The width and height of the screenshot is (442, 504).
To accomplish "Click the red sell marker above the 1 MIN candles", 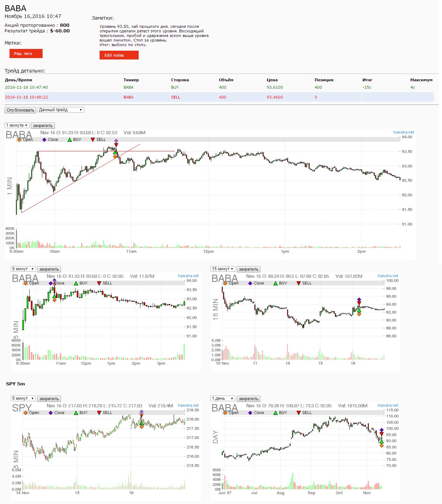I will [x=116, y=145].
